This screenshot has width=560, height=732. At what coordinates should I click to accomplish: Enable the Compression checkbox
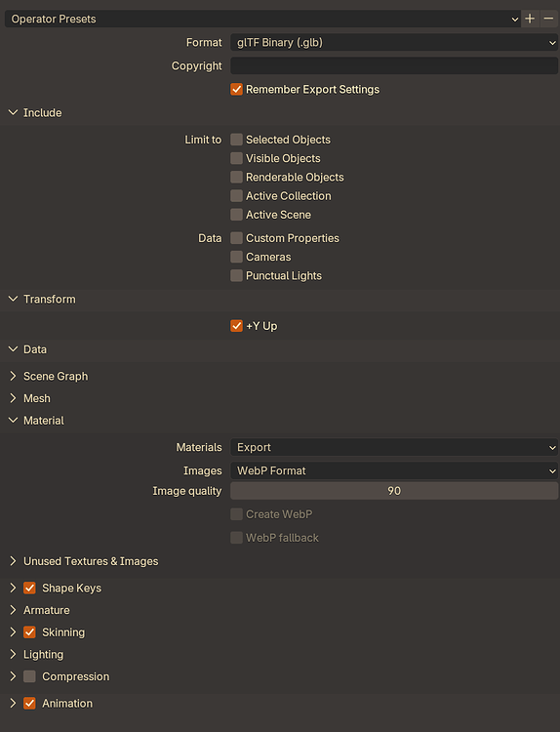(29, 676)
